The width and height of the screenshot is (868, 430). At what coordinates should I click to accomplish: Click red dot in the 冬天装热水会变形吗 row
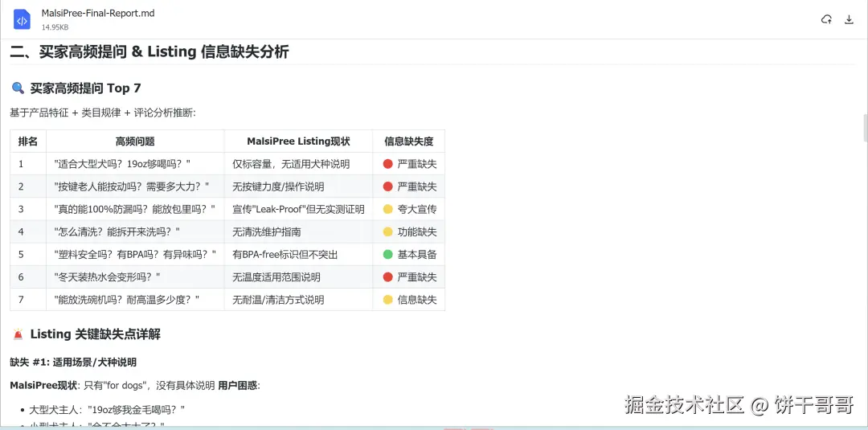(388, 277)
